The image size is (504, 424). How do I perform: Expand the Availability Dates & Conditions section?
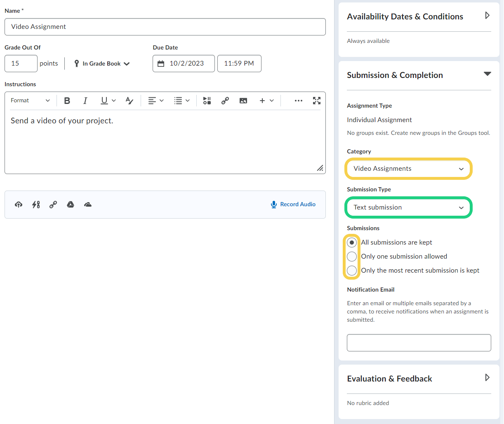point(487,16)
